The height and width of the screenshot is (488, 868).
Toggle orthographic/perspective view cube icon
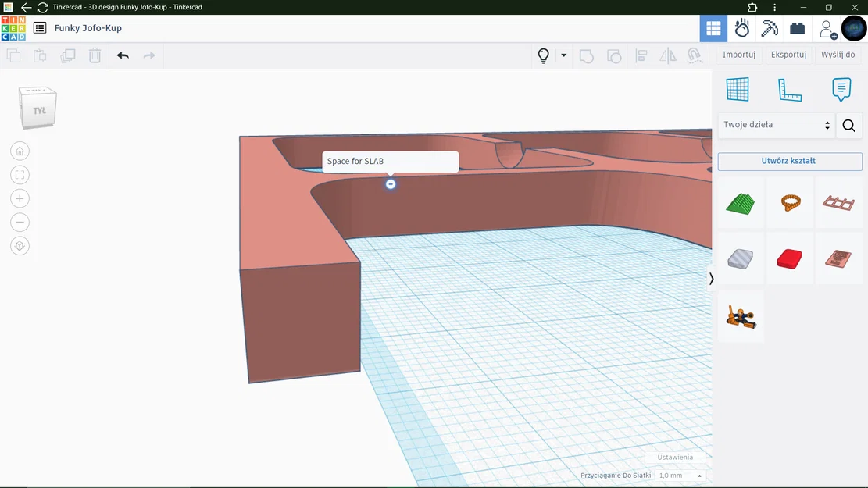20,246
